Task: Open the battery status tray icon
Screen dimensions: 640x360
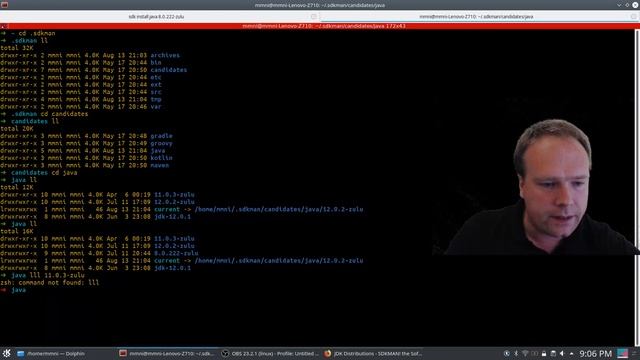Action: tap(534, 353)
